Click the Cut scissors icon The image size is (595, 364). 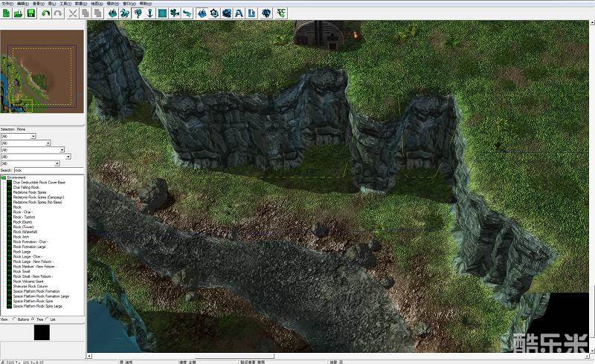coord(73,13)
